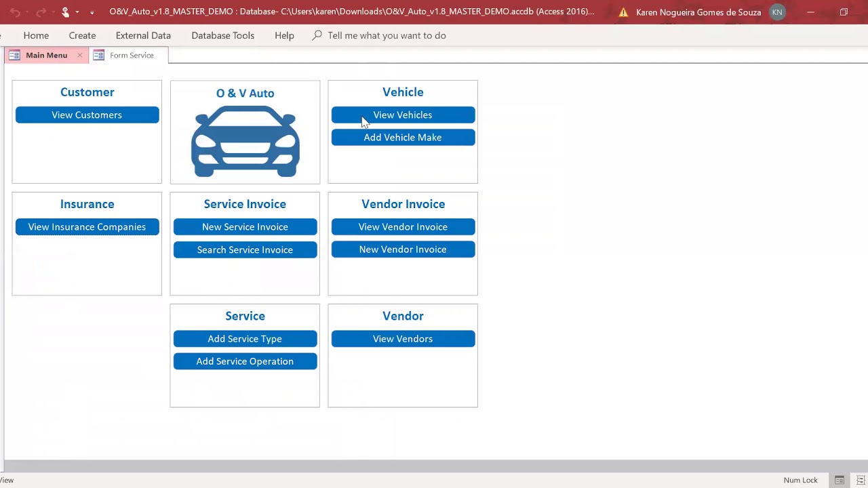Click the View Customers button

(87, 115)
